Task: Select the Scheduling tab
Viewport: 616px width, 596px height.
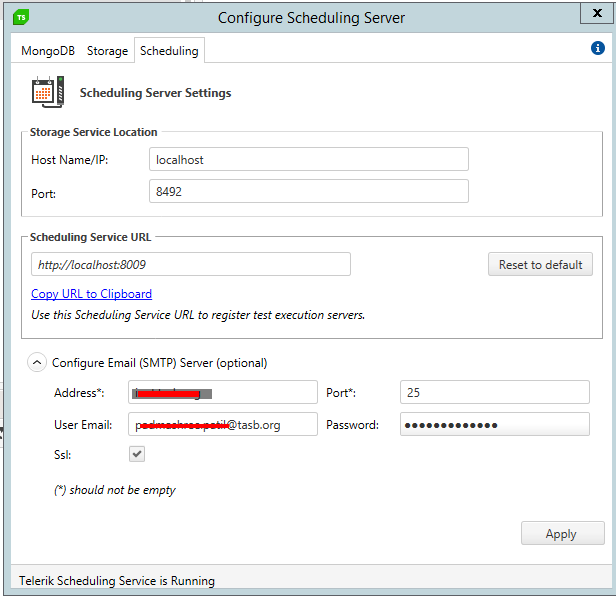Action: click(169, 51)
